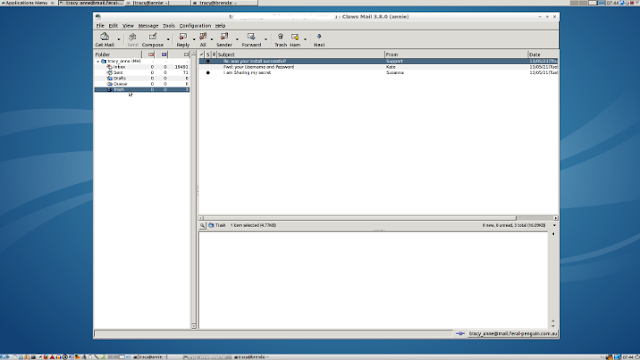The width and height of the screenshot is (640, 360).
Task: Select the Sent folder row
Action: click(142, 72)
